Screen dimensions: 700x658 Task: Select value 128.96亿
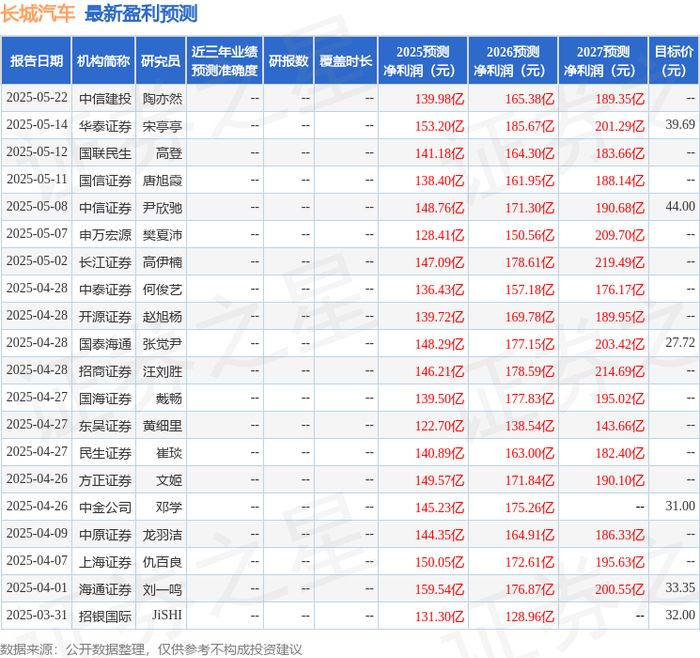[529, 616]
